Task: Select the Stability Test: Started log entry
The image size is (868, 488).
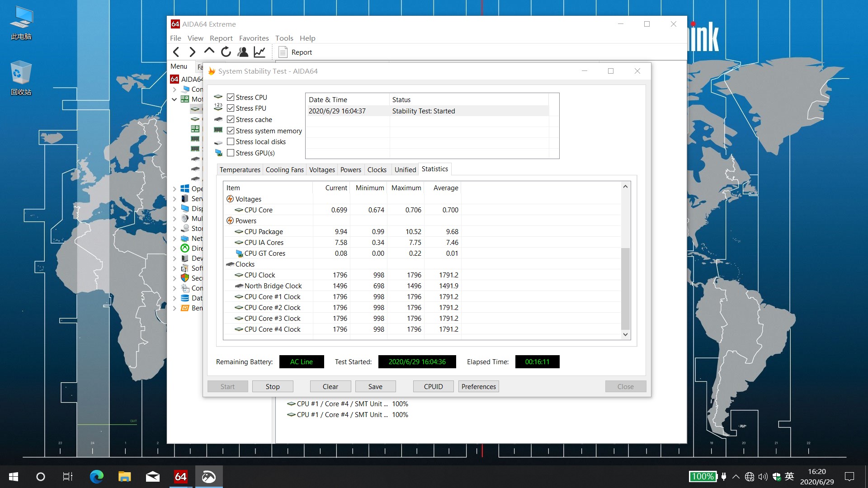Action: point(427,111)
